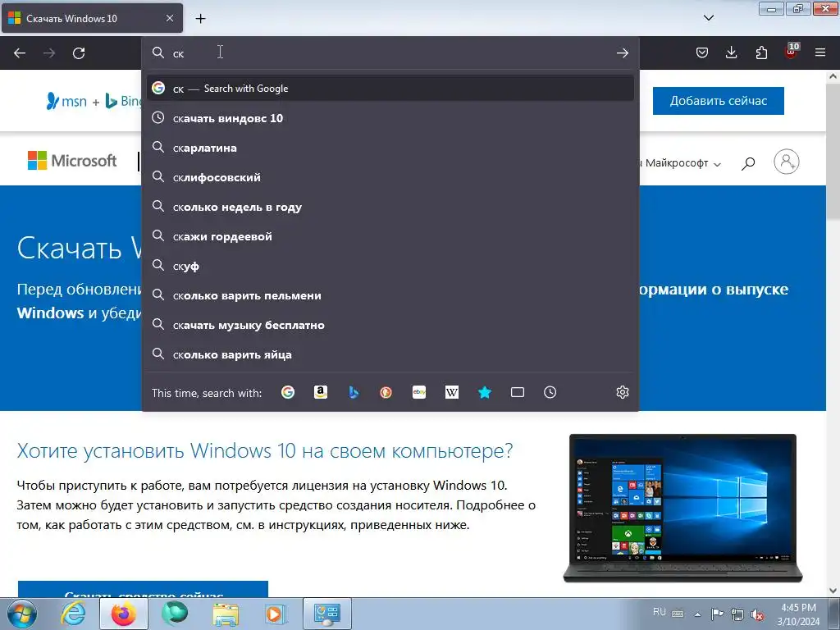Screen dimensions: 840x630
Task: Click the RU language indicator
Action: click(659, 612)
